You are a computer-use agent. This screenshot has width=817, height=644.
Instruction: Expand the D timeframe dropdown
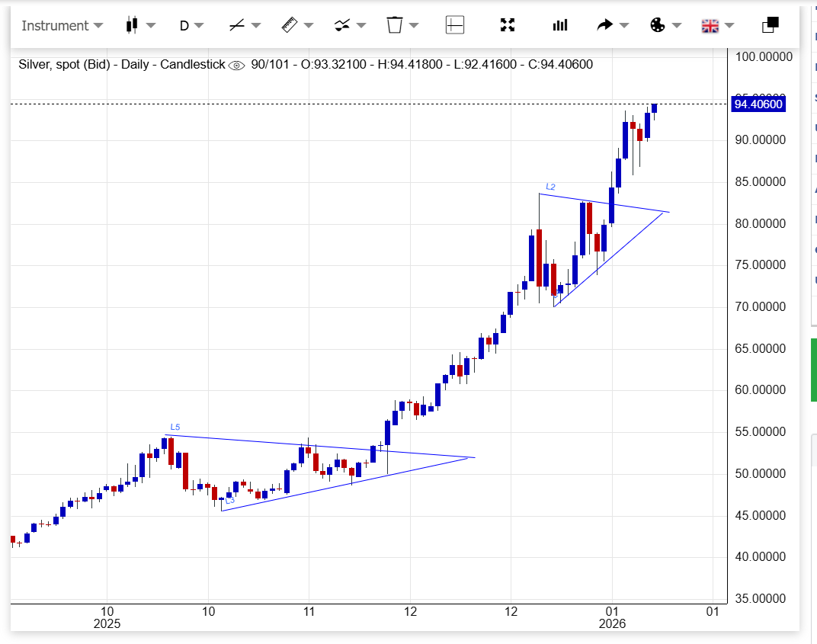191,25
